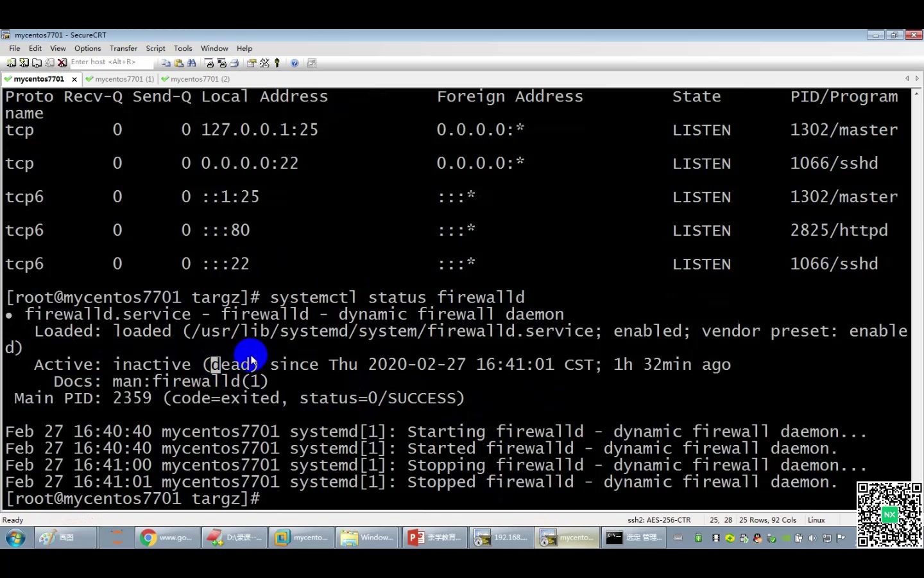Click the 25 Rows, 92 Cols status text

coord(767,520)
